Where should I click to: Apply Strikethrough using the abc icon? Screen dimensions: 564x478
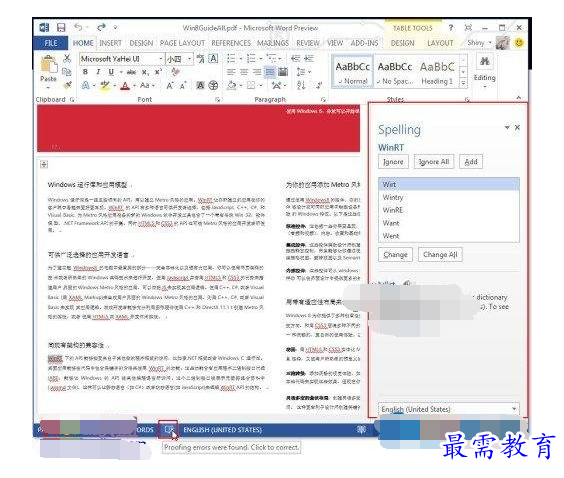pos(131,72)
